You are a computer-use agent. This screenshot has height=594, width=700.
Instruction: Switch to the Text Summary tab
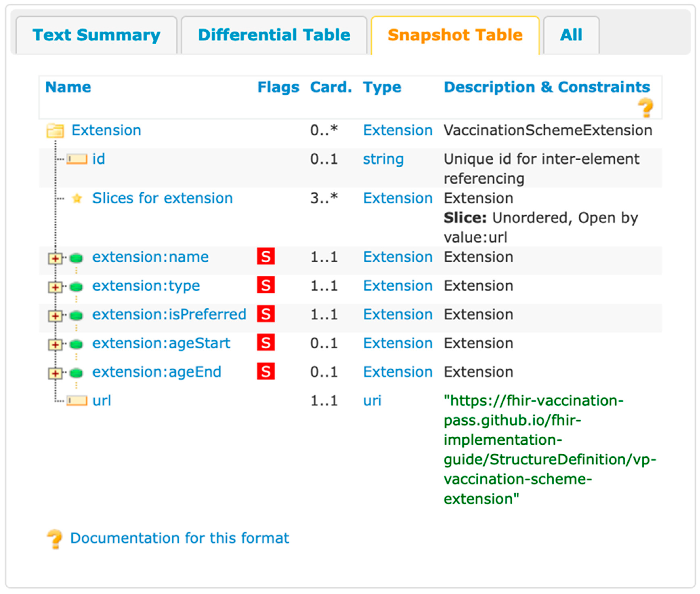point(96,35)
